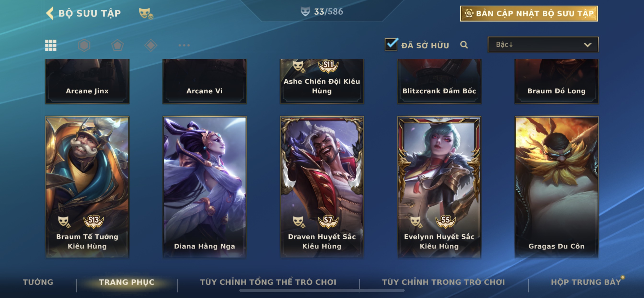The height and width of the screenshot is (298, 644).
Task: Open more filters with three dots
Action: [x=184, y=45]
